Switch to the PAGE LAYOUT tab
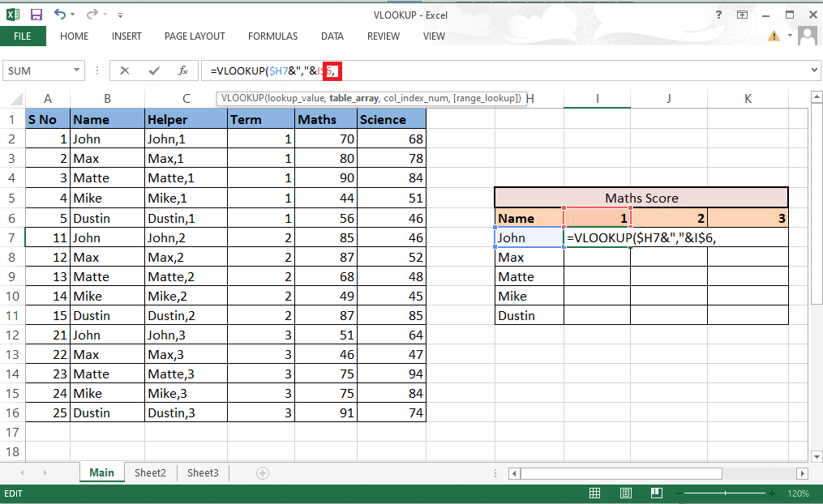823x504 pixels. pyautogui.click(x=195, y=36)
